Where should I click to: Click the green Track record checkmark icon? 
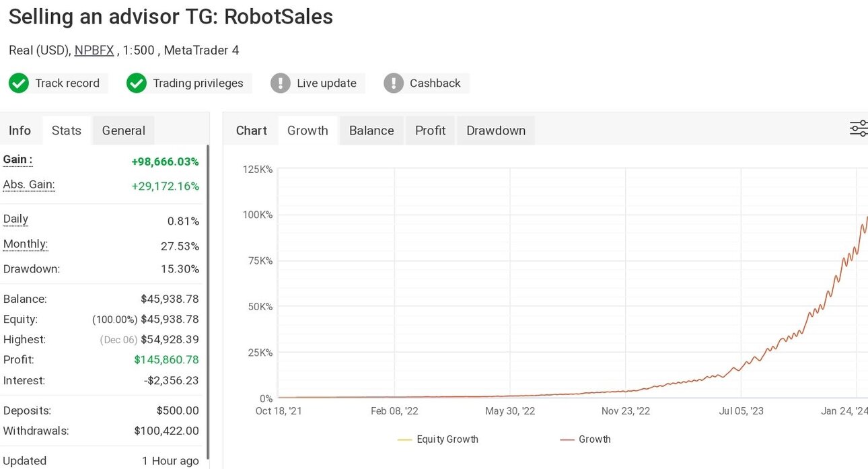click(19, 83)
